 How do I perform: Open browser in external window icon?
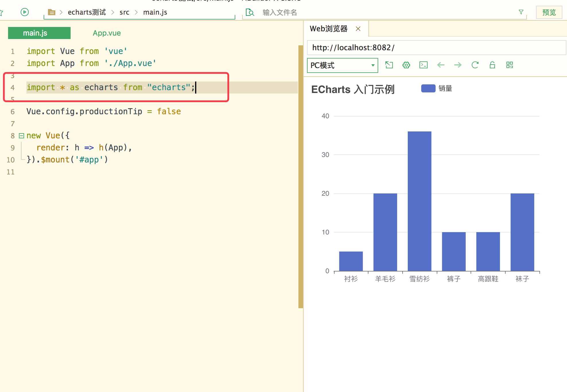click(x=389, y=65)
